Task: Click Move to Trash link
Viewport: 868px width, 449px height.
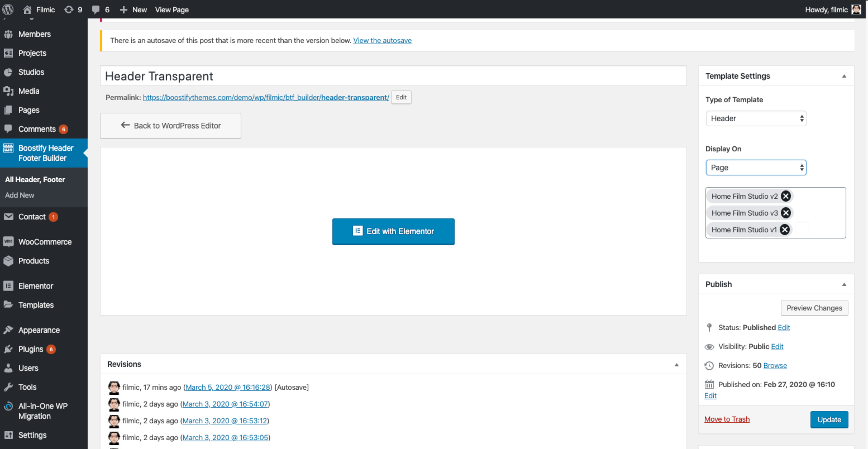Action: (x=727, y=419)
